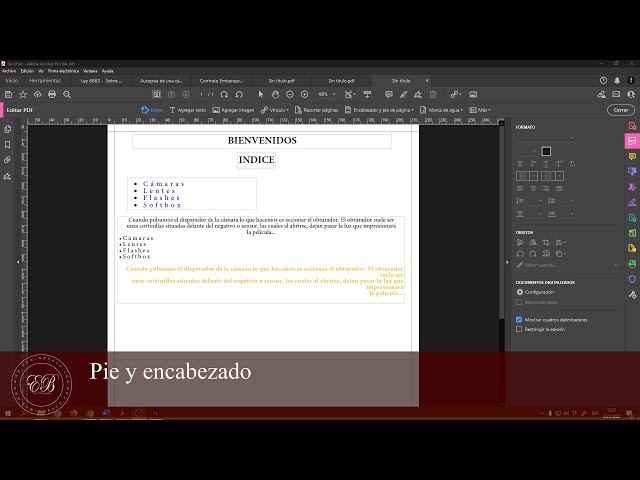This screenshot has width=640, height=480.
Task: Select the hand pan tool
Action: point(276,95)
